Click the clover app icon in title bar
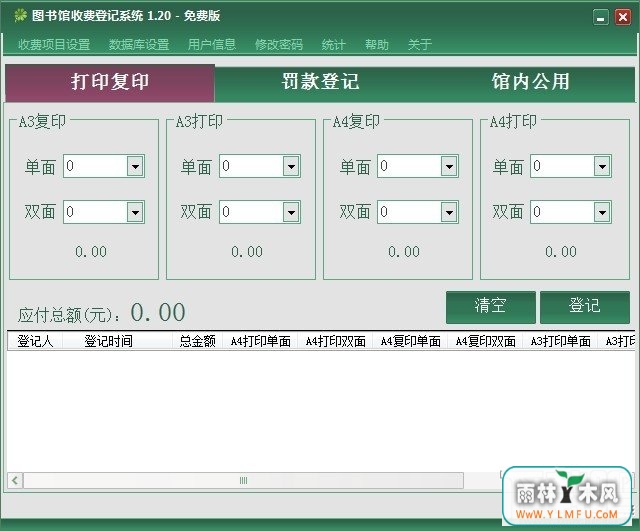640x531 pixels. pos(20,16)
